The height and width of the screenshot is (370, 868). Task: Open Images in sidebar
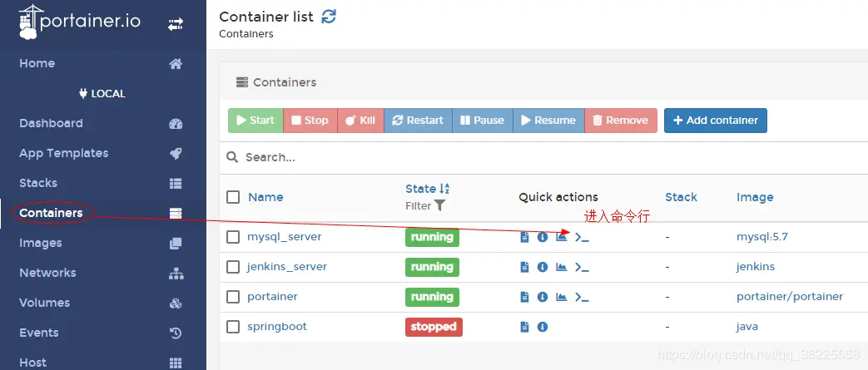point(103,243)
